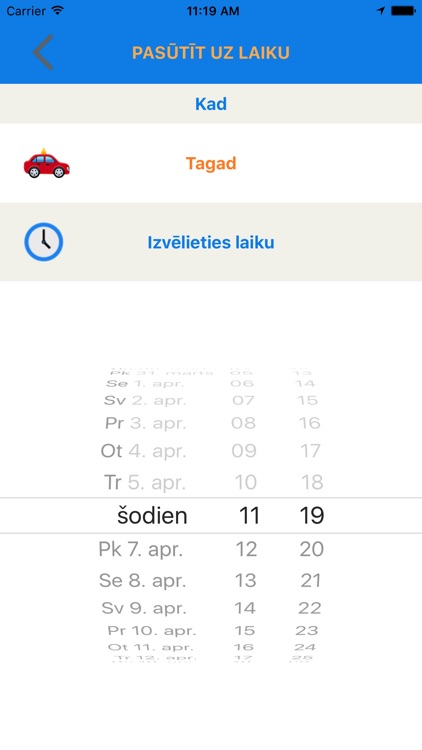This screenshot has height=750, width=422.
Task: Pick Se 8. apr. in date picker
Action: pos(142,581)
